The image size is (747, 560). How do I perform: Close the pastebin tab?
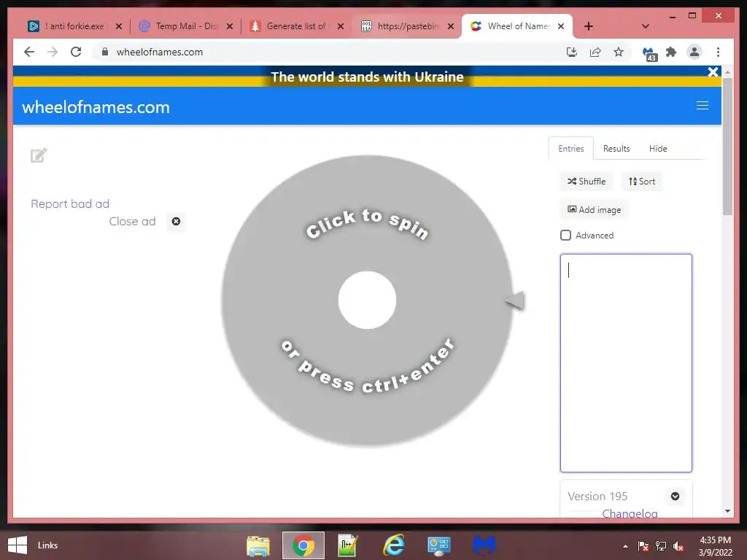coord(451,26)
